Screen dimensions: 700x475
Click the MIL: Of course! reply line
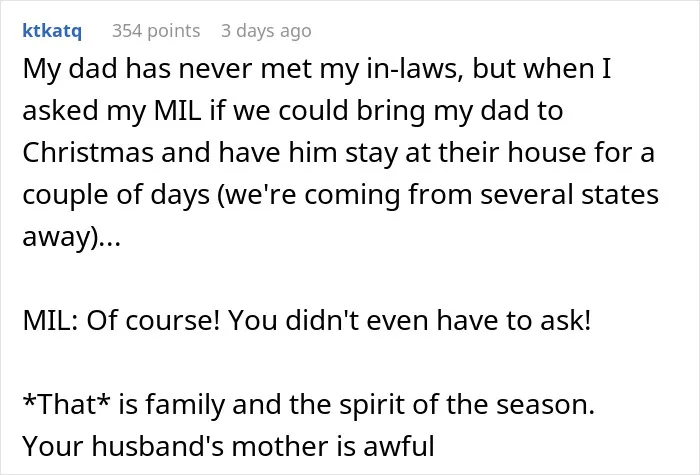pos(306,321)
